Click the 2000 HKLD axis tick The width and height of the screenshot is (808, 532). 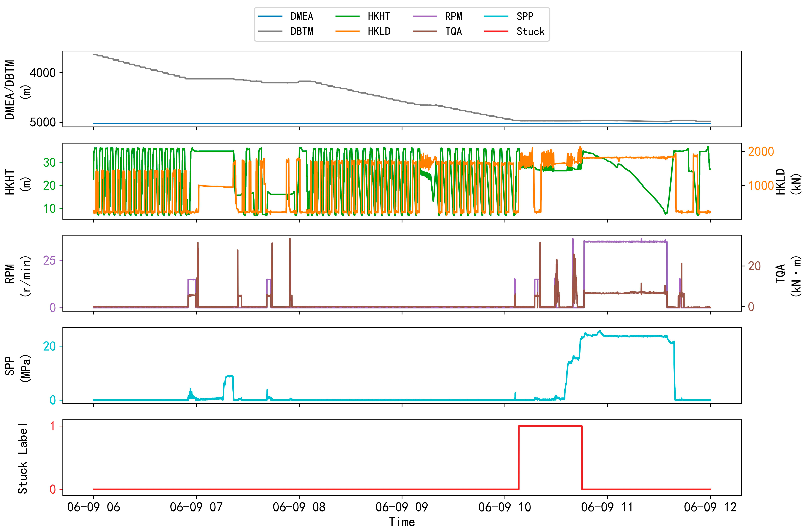pyautogui.click(x=761, y=151)
